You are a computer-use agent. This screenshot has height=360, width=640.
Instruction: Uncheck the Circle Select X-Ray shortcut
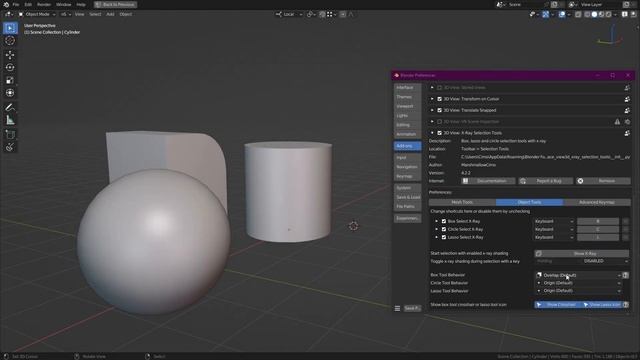(444, 229)
